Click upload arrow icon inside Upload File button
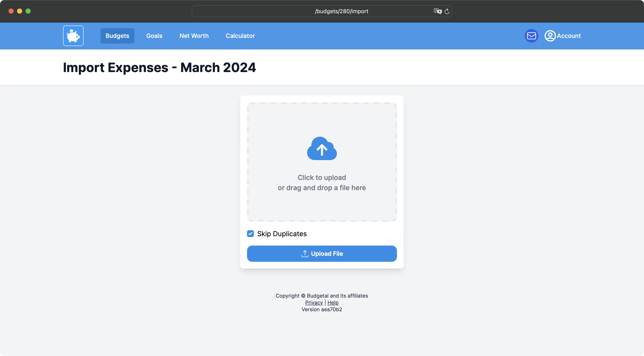Image resolution: width=644 pixels, height=356 pixels. pos(305,254)
